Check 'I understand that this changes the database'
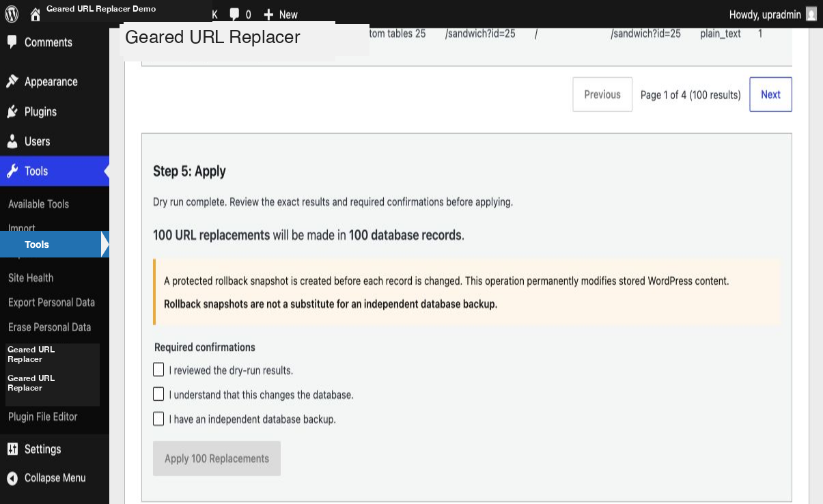Screen dimensions: 823x504 [x=158, y=394]
